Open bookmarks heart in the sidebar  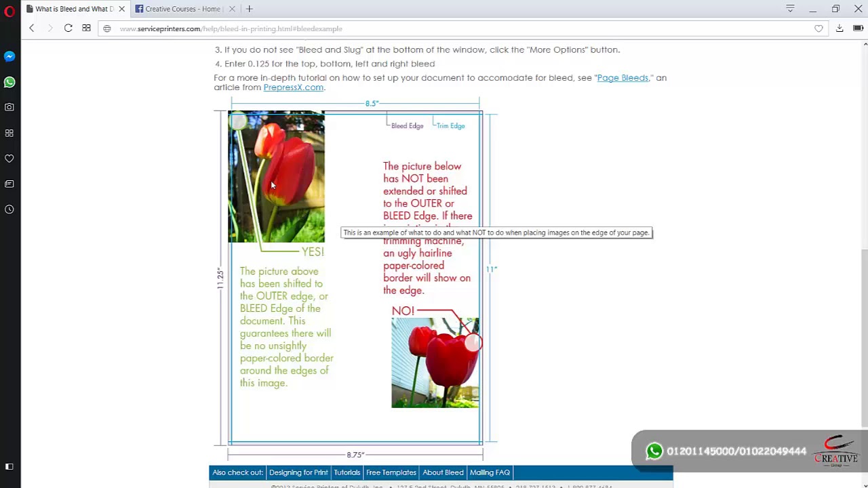tap(9, 159)
